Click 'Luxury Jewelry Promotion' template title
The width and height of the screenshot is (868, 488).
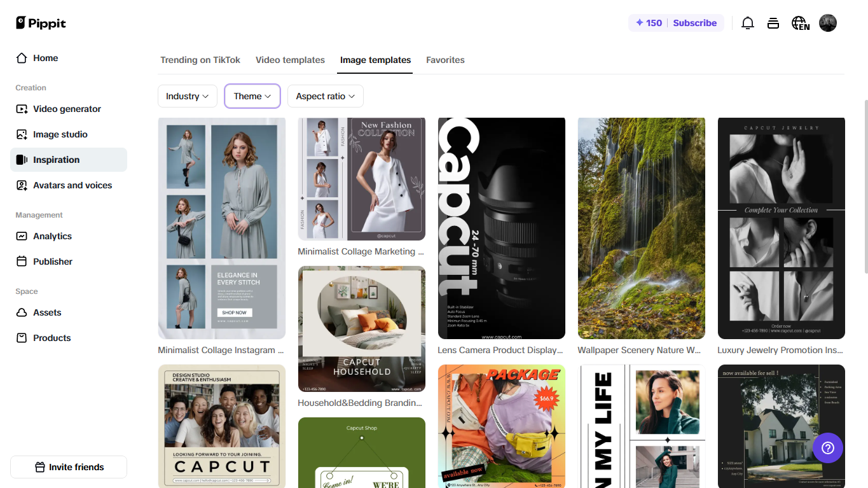[x=780, y=350]
